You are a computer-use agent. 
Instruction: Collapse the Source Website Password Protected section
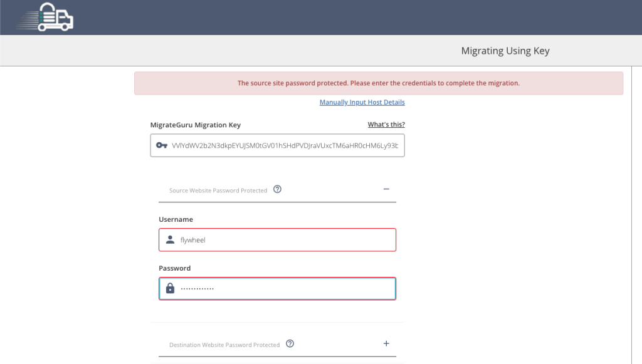pos(386,189)
